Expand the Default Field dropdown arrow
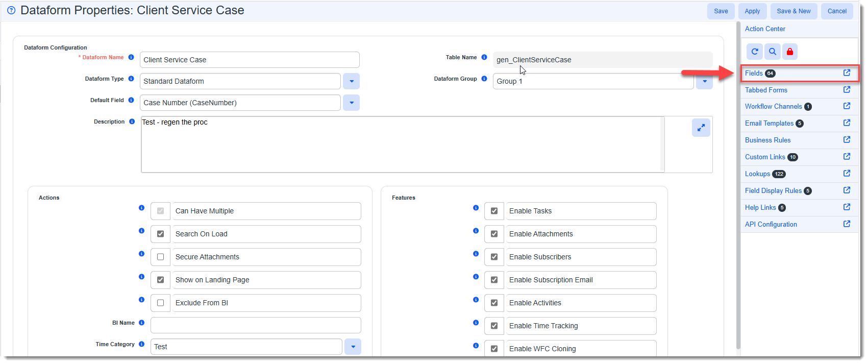 point(351,103)
